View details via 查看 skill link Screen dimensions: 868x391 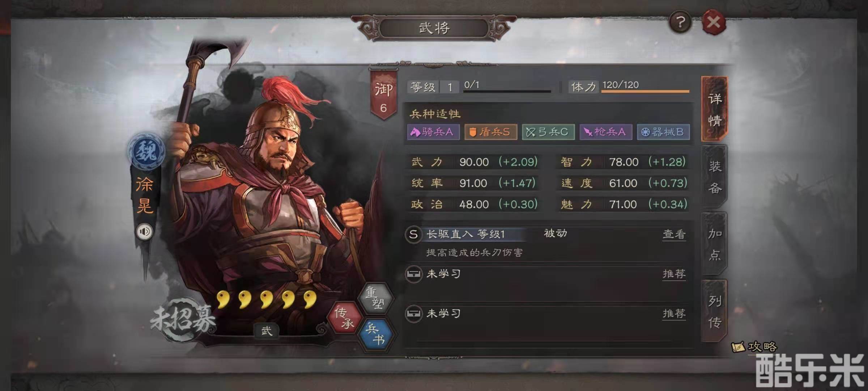pyautogui.click(x=674, y=235)
